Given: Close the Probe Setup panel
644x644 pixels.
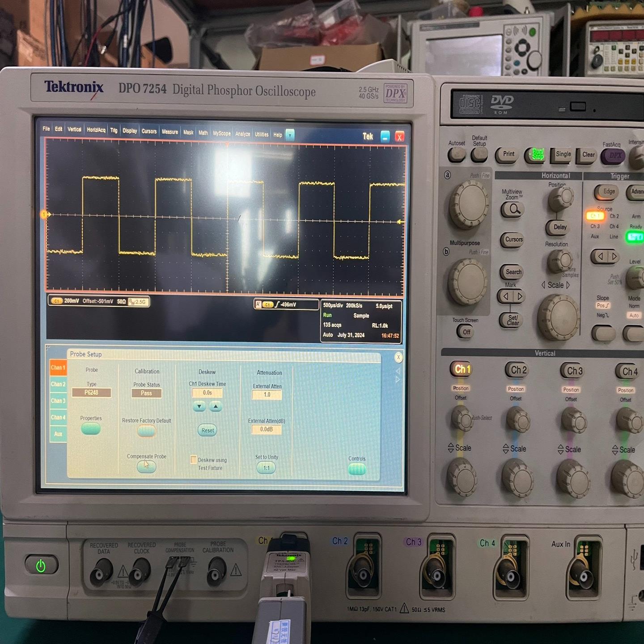Looking at the screenshot, I should point(398,357).
